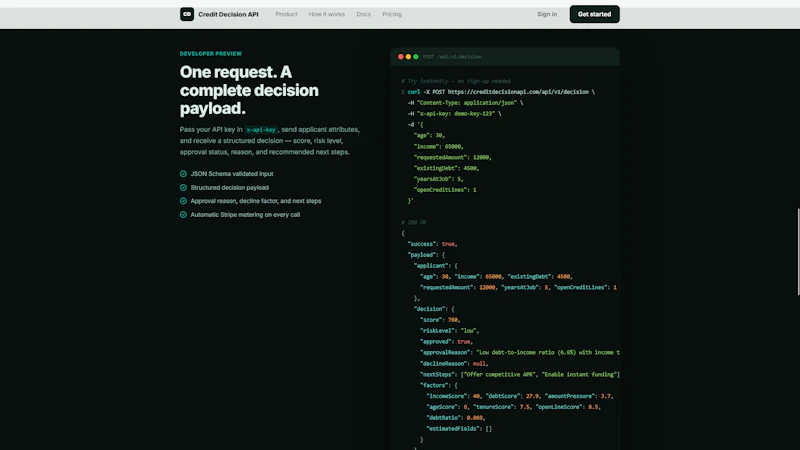The image size is (800, 450).
Task: Click the "debtRatio": 0.069 line
Action: coord(456,418)
